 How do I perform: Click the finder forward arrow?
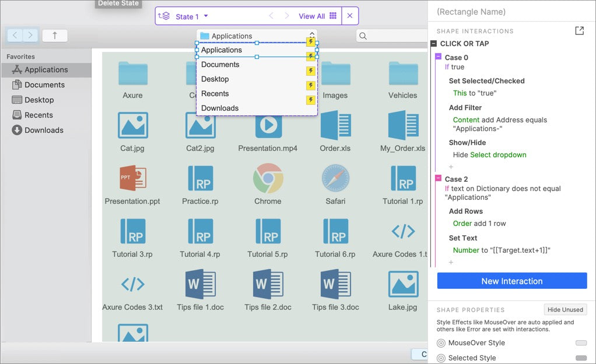click(30, 36)
